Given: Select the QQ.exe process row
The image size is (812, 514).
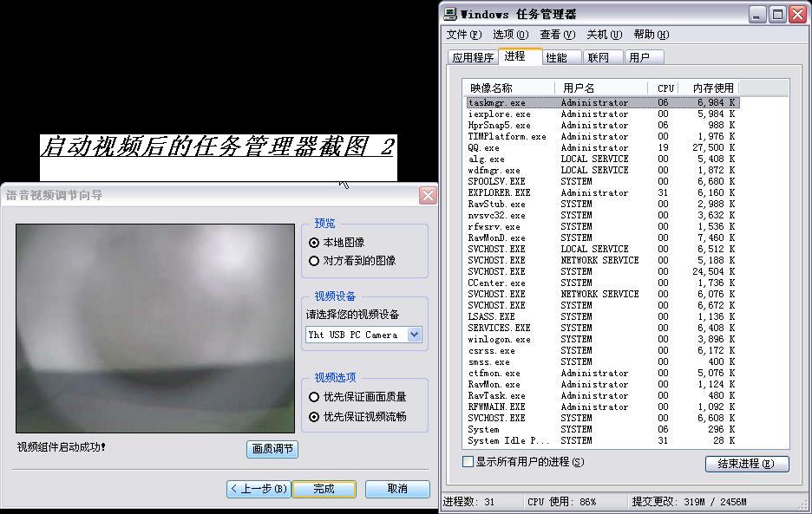Looking at the screenshot, I should [602, 147].
